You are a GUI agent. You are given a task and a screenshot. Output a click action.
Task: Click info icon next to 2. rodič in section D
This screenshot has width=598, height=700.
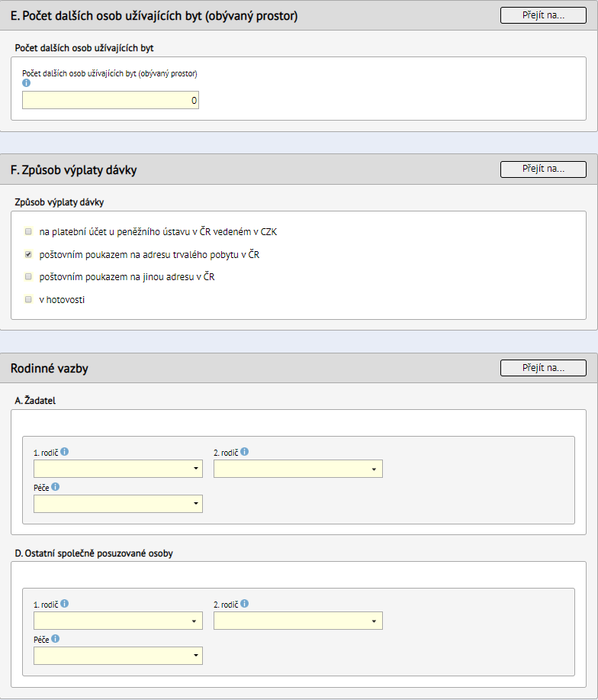(244, 604)
